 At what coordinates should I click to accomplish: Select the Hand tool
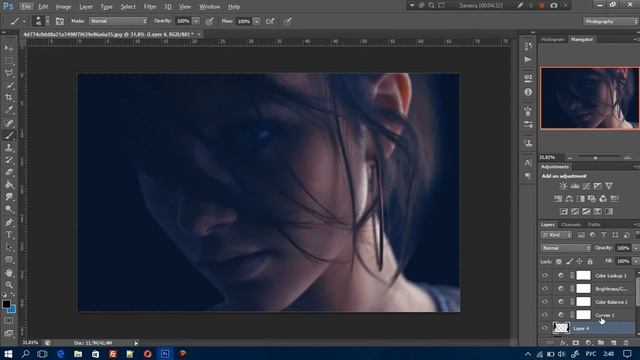pos(9,272)
